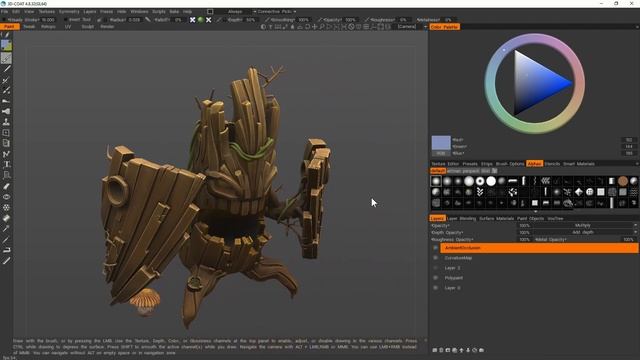Screen dimensions: 640x360
Task: Open the Symmetry menu
Action: click(69, 12)
